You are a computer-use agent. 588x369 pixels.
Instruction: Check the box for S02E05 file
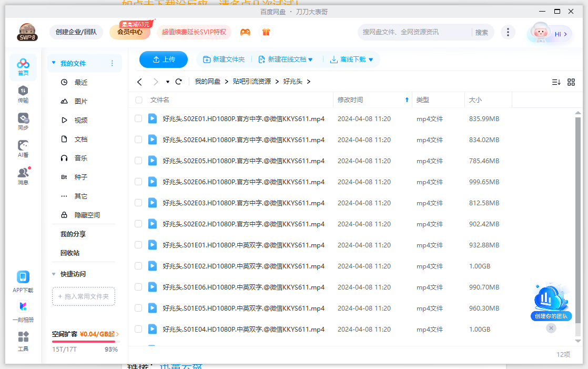(x=138, y=161)
